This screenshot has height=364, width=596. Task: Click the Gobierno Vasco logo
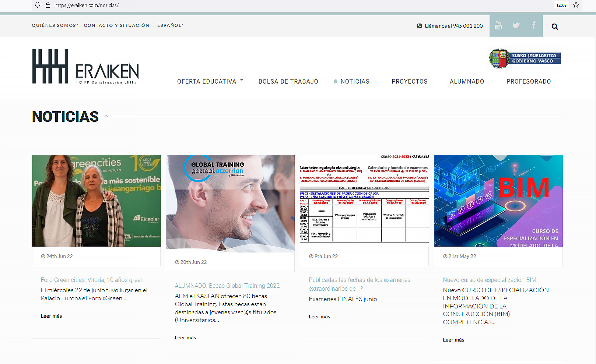525,59
